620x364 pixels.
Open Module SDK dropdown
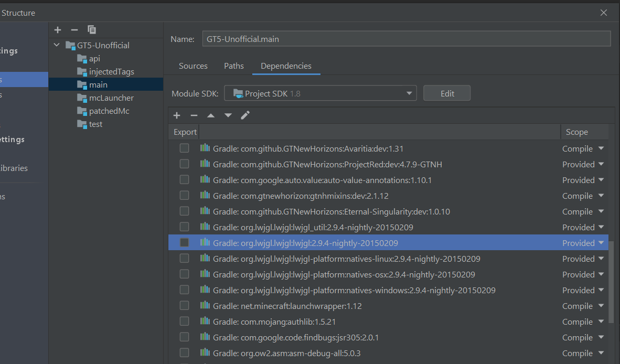(x=320, y=93)
